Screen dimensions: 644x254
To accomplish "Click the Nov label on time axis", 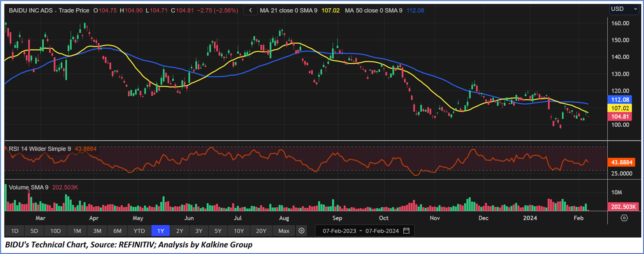I will (x=435, y=218).
